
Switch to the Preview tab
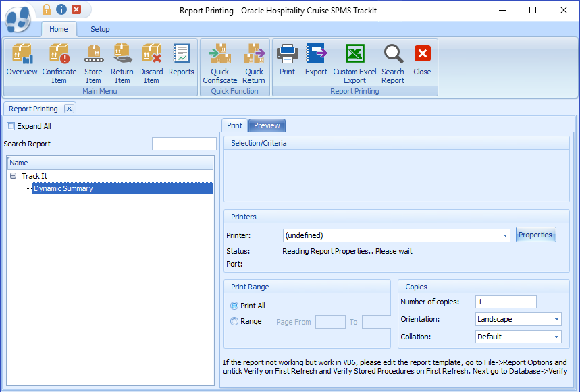[267, 125]
